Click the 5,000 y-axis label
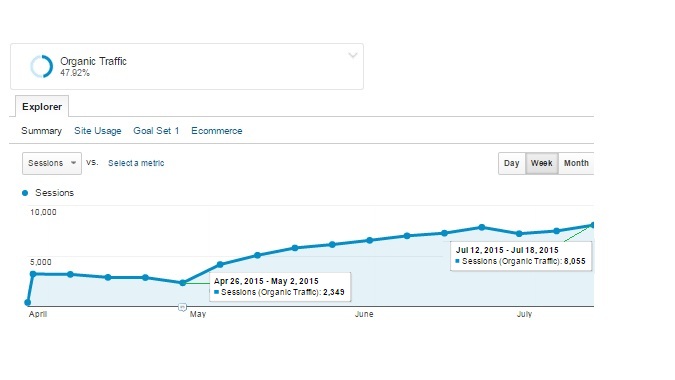 pyautogui.click(x=40, y=262)
